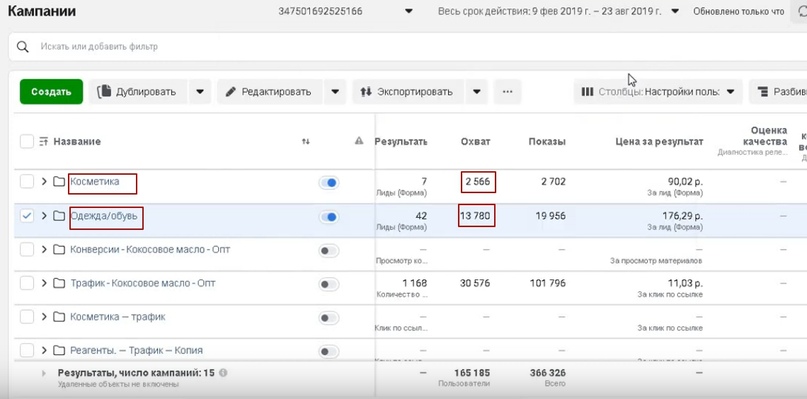
Task: Click the Цена за результат column header
Action: tap(659, 142)
